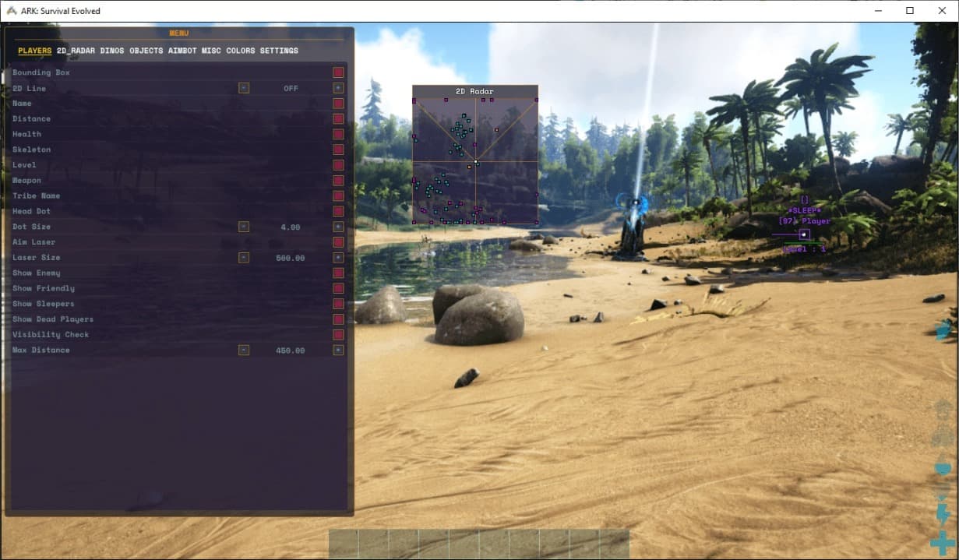959x560 pixels.
Task: Decrease Laser Size with minus button
Action: pyautogui.click(x=244, y=258)
